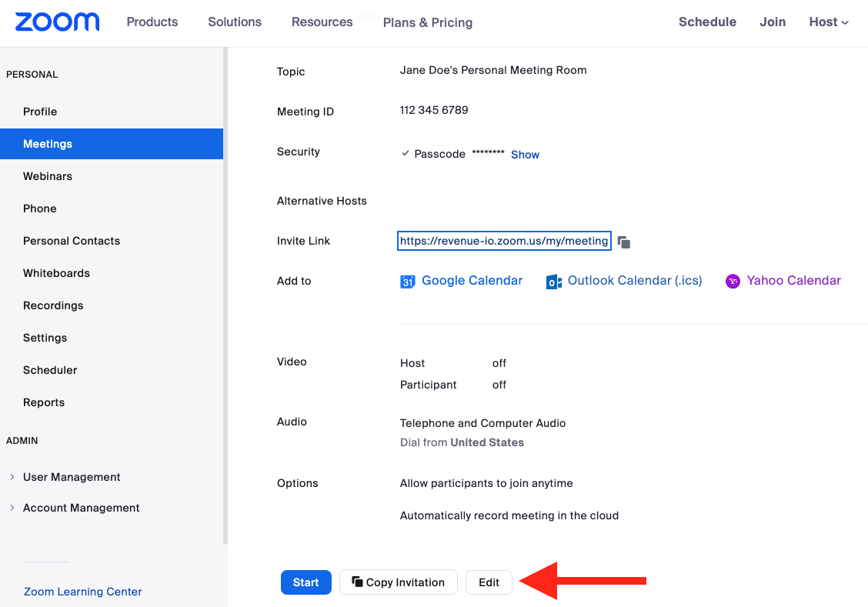Click the Outlook Calendar icon
868x607 pixels.
[x=553, y=282]
